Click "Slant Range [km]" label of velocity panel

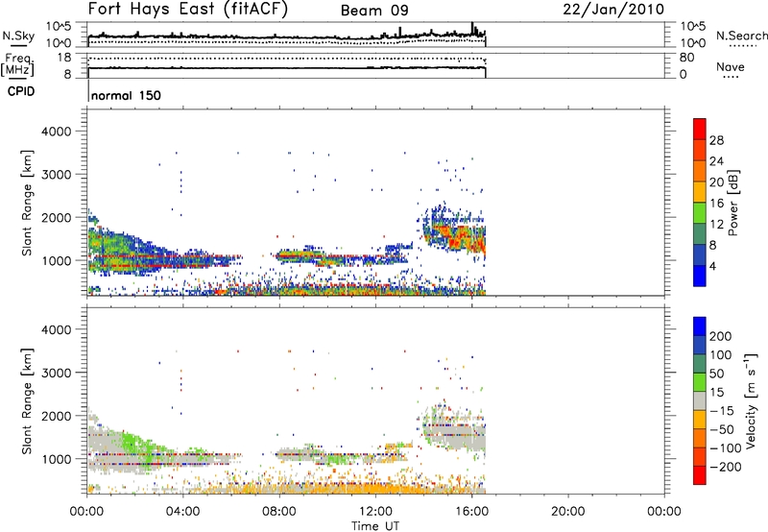(x=27, y=400)
